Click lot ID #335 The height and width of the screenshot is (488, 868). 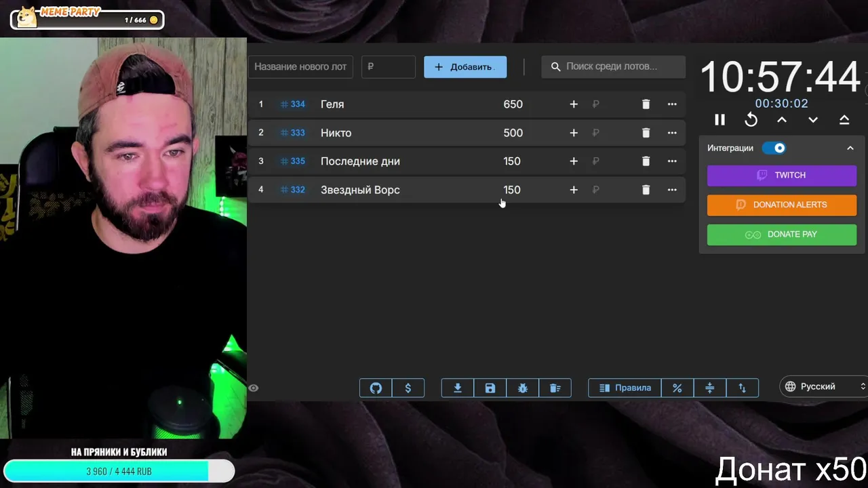point(293,161)
